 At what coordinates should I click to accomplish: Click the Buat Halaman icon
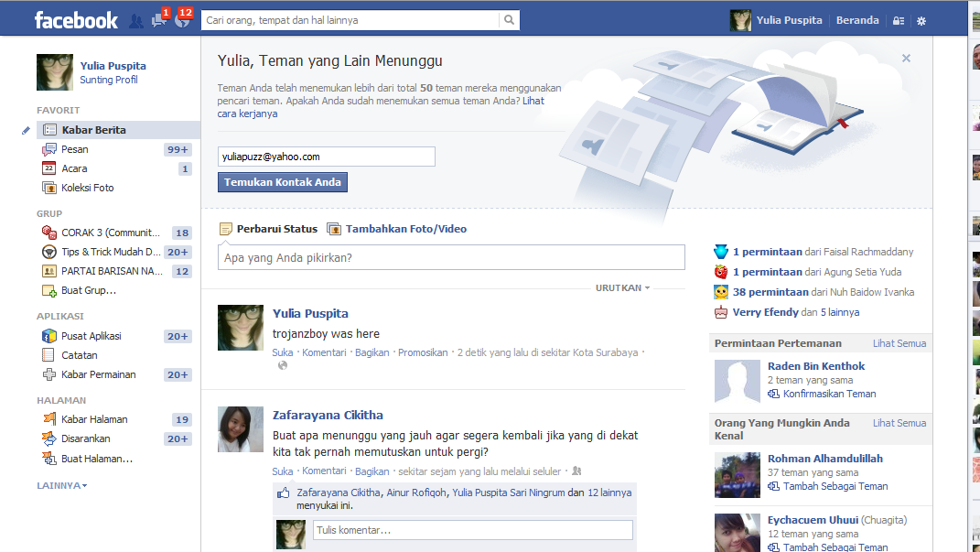48,459
